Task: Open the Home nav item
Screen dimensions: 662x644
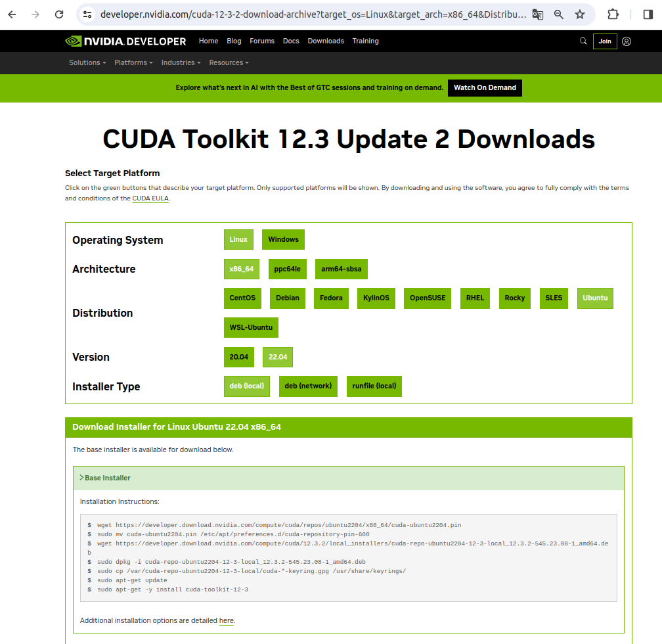Action: pyautogui.click(x=209, y=41)
